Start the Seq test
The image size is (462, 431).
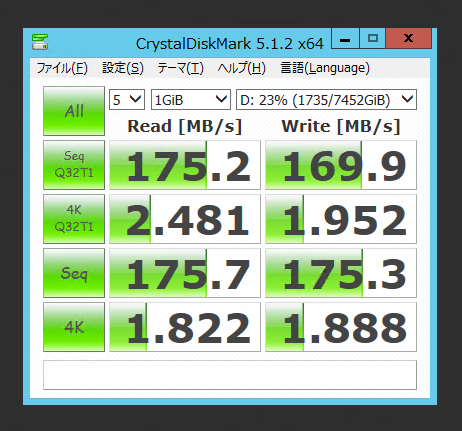tap(74, 273)
